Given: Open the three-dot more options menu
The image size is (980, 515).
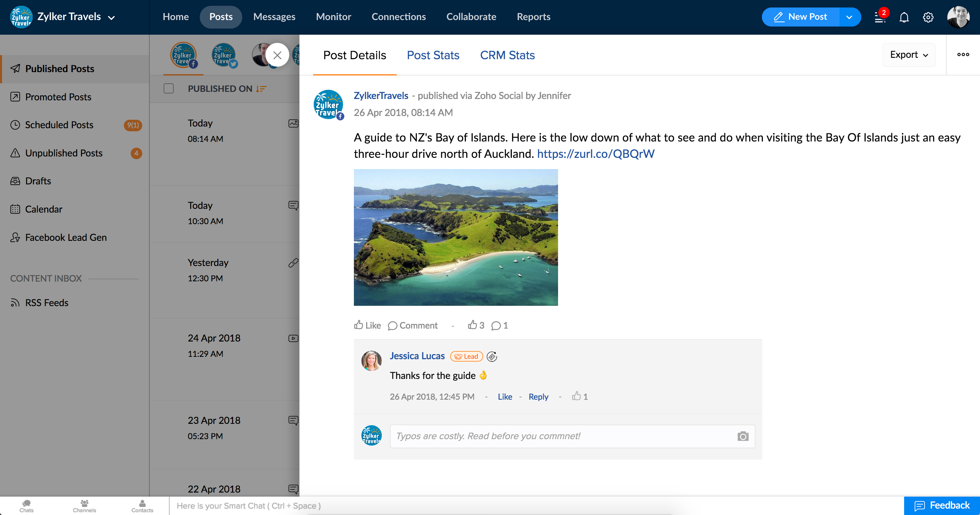Looking at the screenshot, I should [963, 55].
